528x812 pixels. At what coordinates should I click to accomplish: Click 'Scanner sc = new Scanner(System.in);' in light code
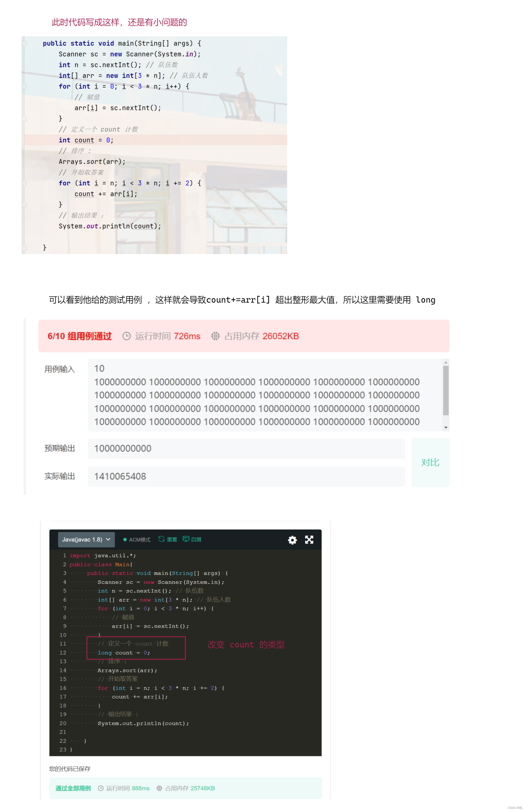point(130,54)
